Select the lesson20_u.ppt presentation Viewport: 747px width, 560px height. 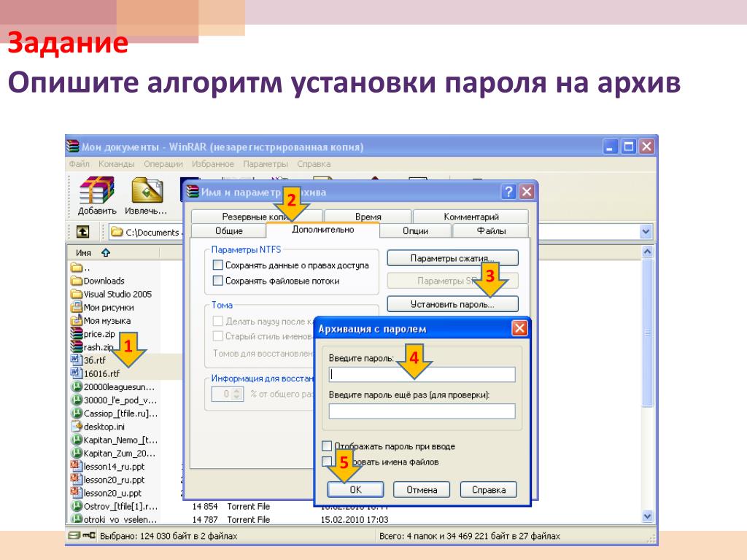click(107, 493)
